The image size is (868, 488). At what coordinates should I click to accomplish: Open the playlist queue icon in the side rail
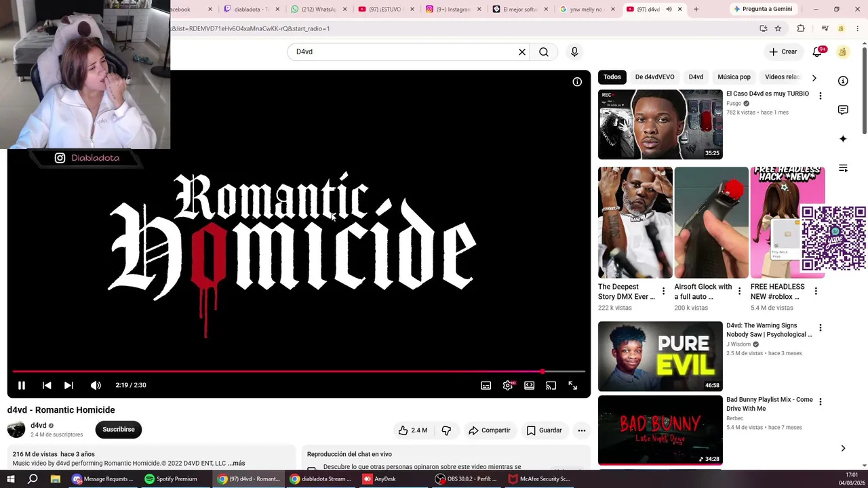click(843, 168)
